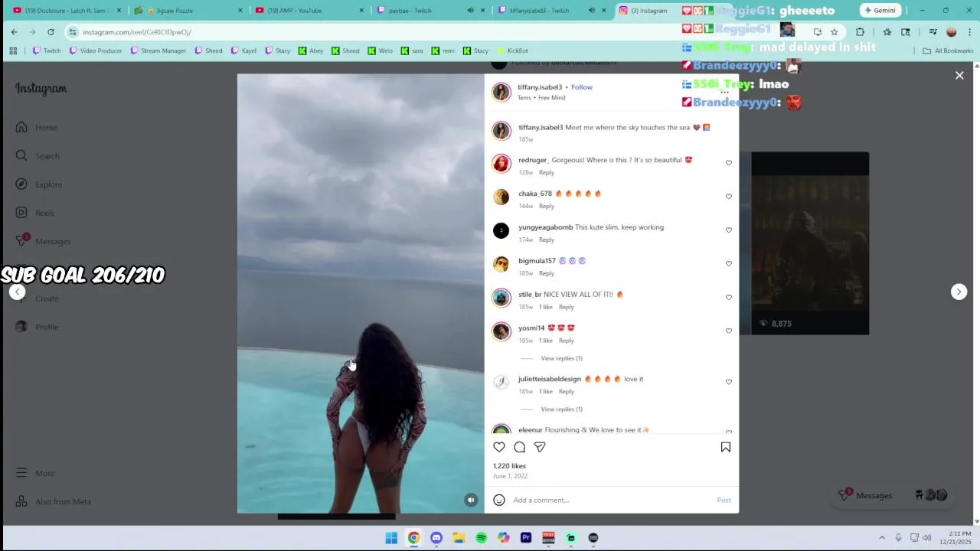980x551 pixels.
Task: Go to the next post arrow
Action: tap(959, 292)
